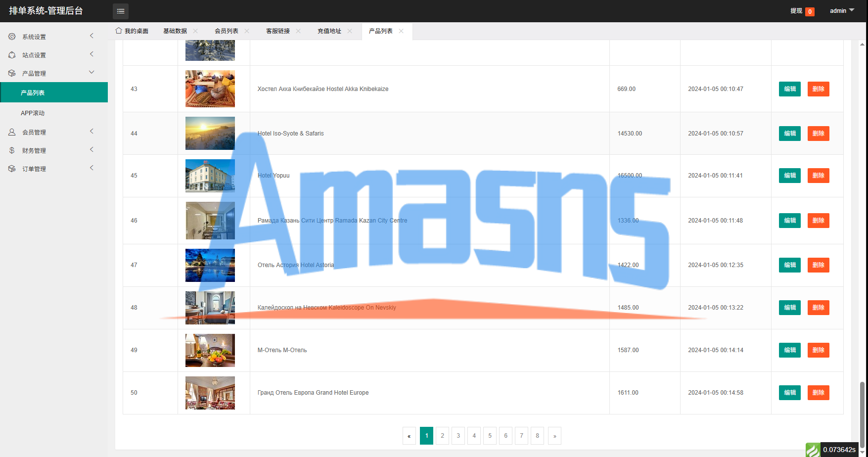Switch to the 会员列表 tab
This screenshot has width=868, height=457.
[x=227, y=31]
